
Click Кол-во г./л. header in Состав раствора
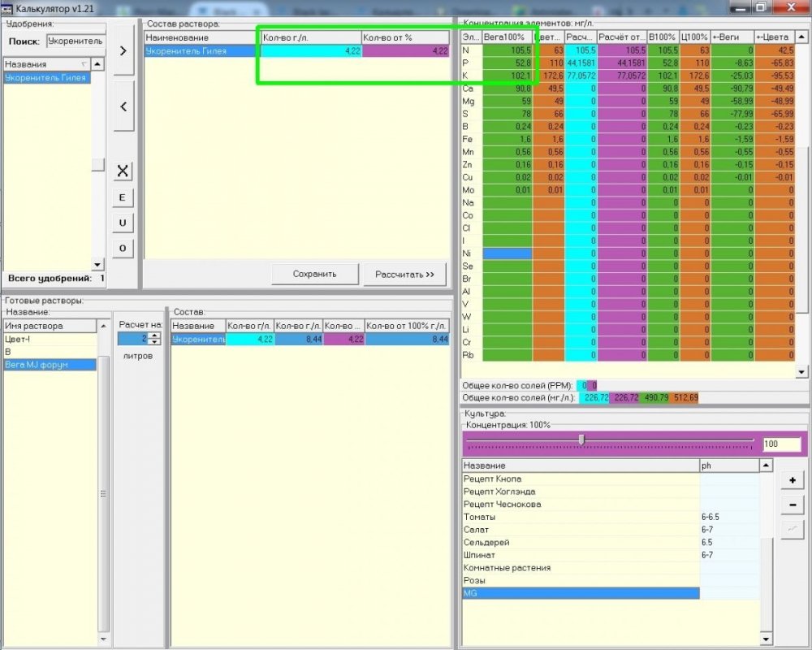click(311, 37)
